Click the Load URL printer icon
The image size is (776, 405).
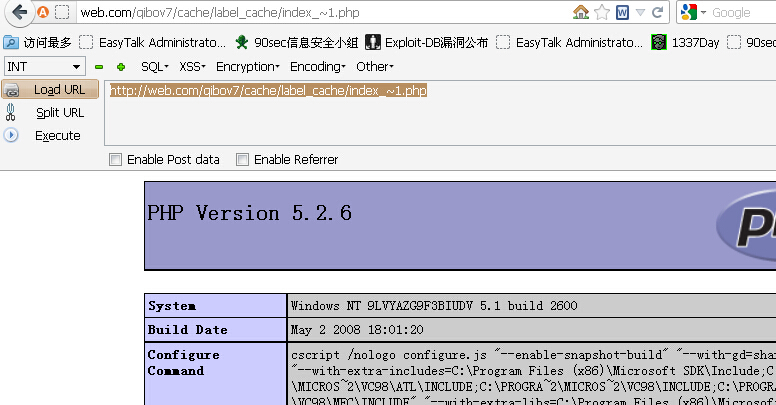click(x=11, y=90)
